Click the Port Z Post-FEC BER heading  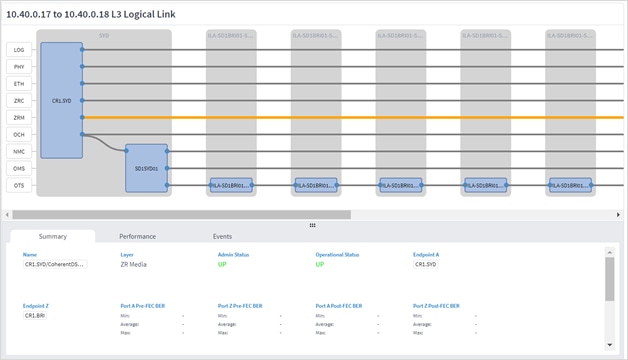pyautogui.click(x=436, y=306)
